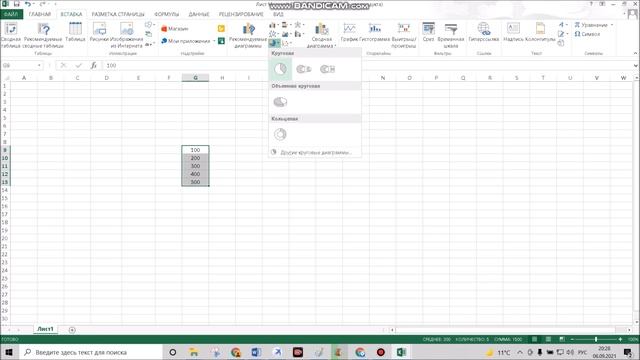Screen dimensions: 640x360
Task: Click the Insert Function fx button
Action: click(x=93, y=65)
